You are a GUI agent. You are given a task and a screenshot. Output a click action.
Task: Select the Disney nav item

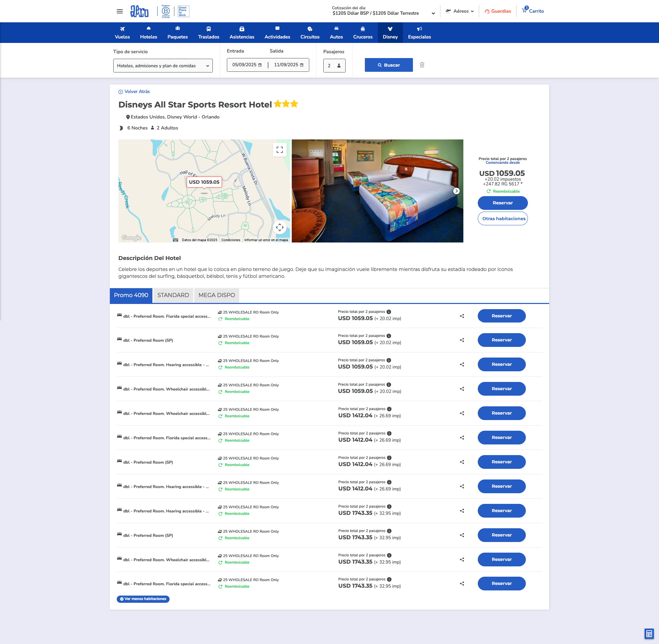(x=390, y=33)
